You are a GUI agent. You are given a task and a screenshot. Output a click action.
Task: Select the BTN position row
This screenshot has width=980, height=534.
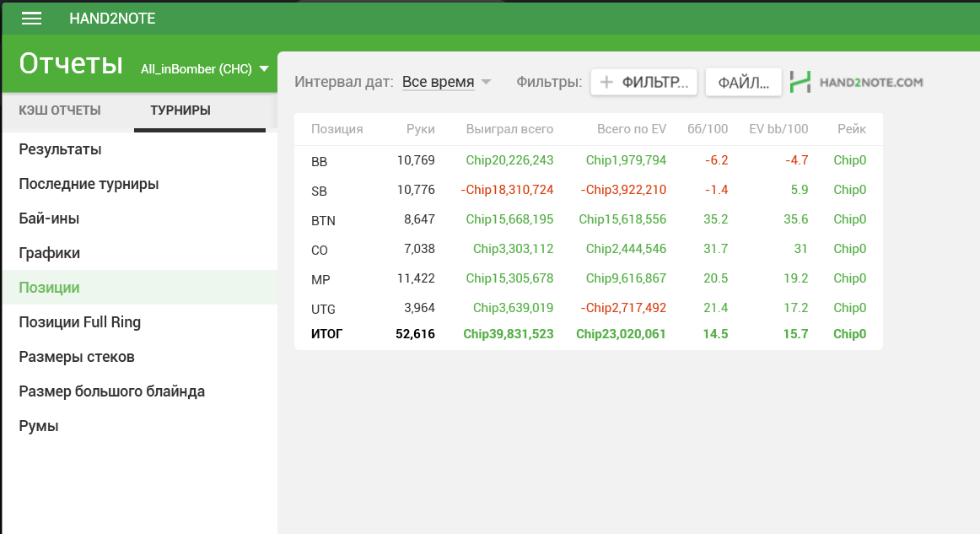[x=588, y=219]
